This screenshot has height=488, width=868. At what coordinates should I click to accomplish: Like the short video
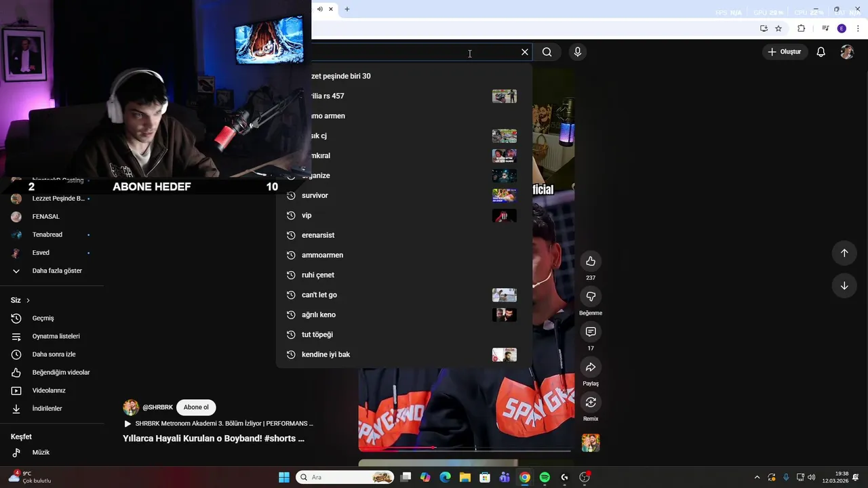coord(591,261)
